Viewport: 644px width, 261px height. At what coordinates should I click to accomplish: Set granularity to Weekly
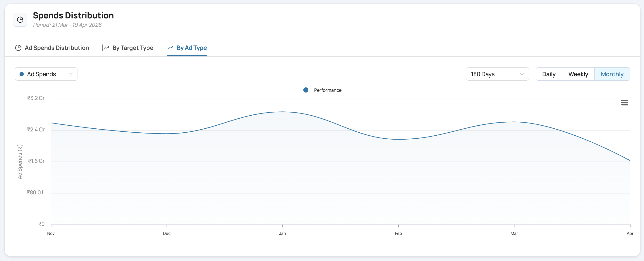(578, 74)
